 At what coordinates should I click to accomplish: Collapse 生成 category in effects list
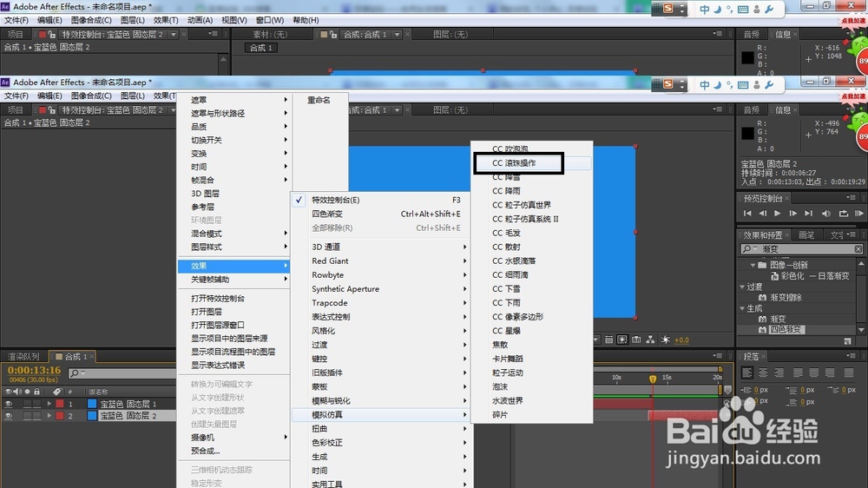coord(742,308)
